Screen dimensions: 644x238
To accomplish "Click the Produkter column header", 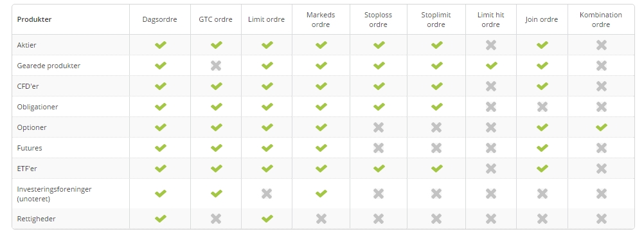I will coord(34,19).
